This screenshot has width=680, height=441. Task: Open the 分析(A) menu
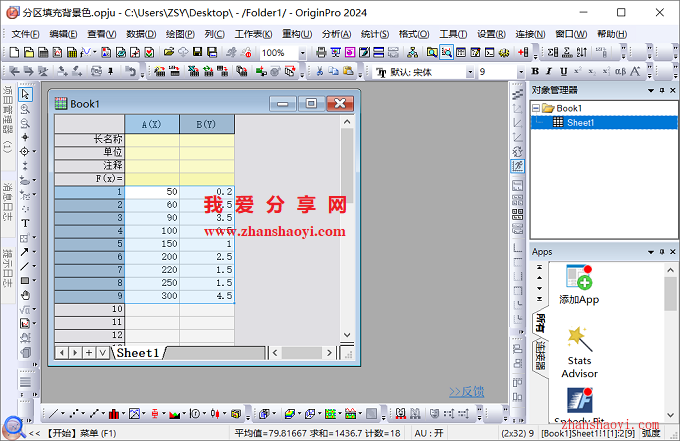tap(337, 34)
